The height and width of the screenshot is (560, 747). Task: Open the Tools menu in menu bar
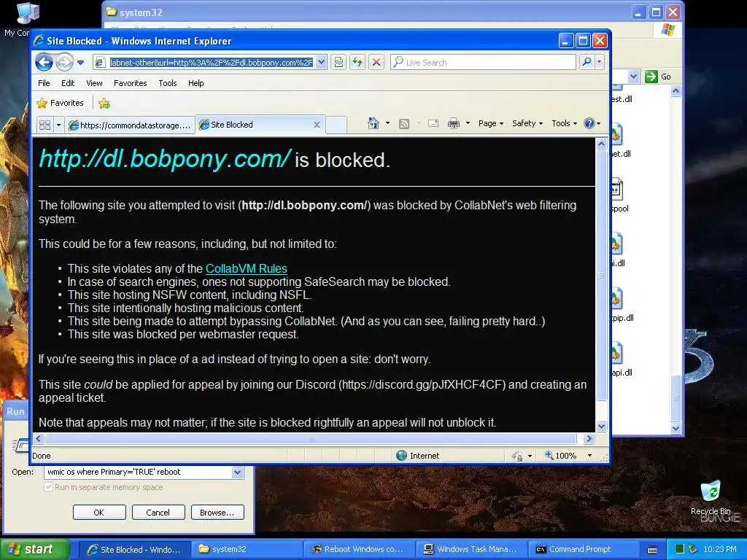(x=168, y=83)
